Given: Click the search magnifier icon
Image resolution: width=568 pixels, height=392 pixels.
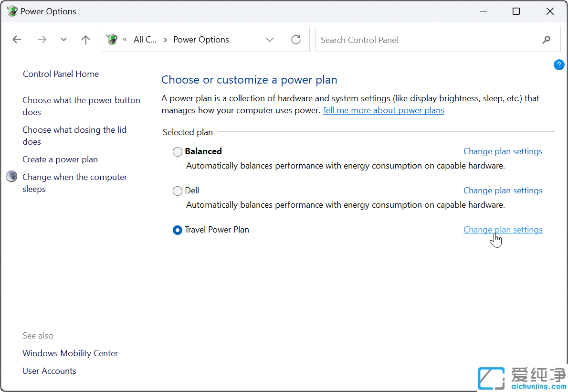Looking at the screenshot, I should point(547,40).
